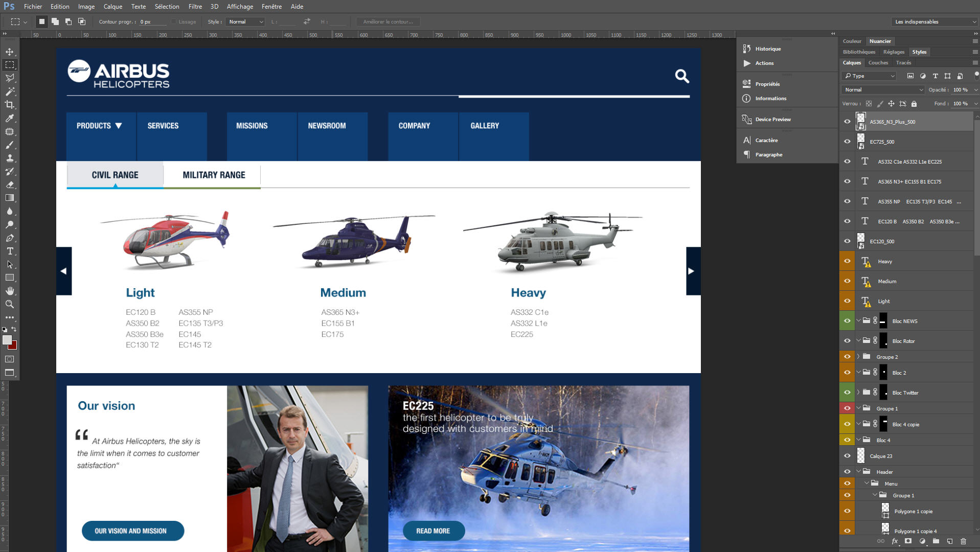980x552 pixels.
Task: Switch to the Couleur tab
Action: pyautogui.click(x=852, y=41)
